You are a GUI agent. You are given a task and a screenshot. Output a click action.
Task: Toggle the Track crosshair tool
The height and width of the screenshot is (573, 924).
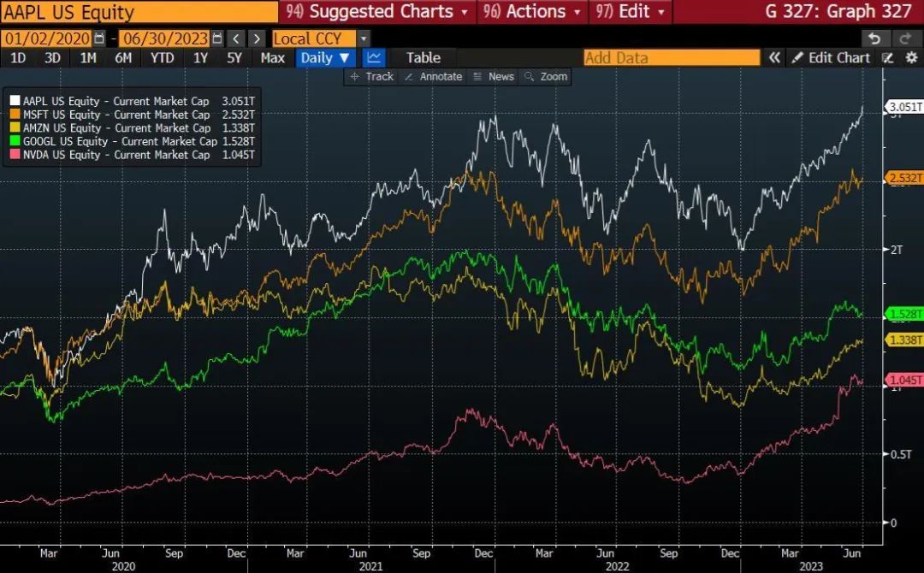[371, 76]
